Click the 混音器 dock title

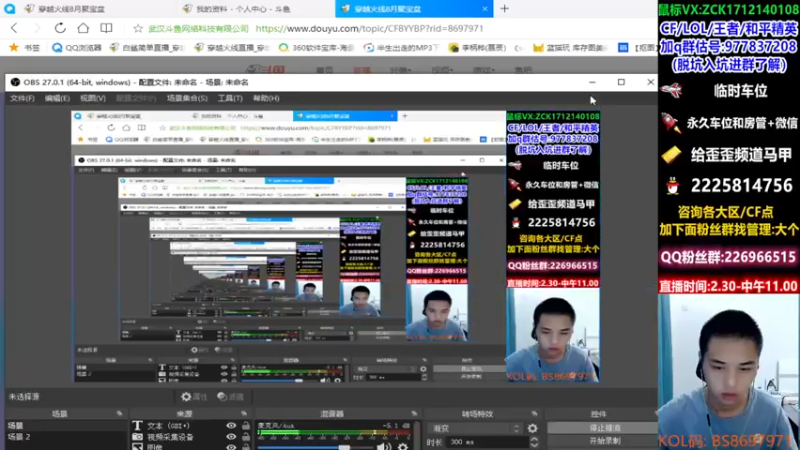click(332, 414)
